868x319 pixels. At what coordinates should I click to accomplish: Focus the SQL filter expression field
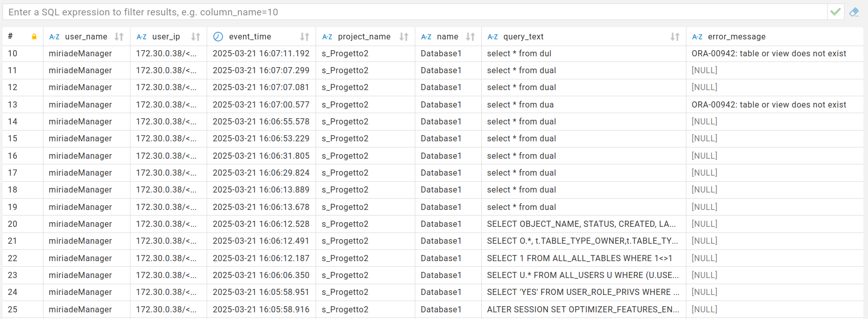point(409,12)
